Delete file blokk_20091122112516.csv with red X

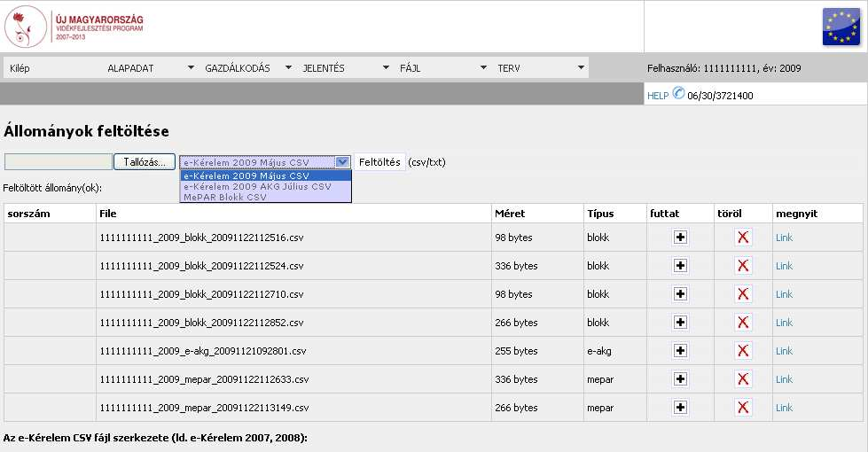click(x=743, y=238)
